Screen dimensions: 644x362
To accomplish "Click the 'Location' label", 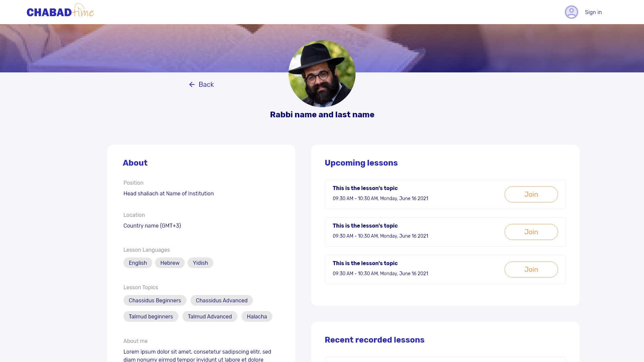I will pos(134,215).
